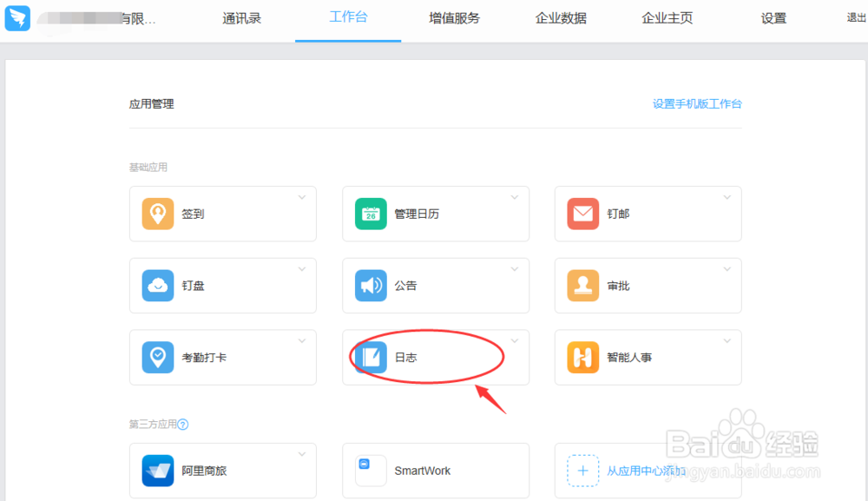Click 从应用中心添加 to add an app
The image size is (868, 501).
tap(648, 471)
